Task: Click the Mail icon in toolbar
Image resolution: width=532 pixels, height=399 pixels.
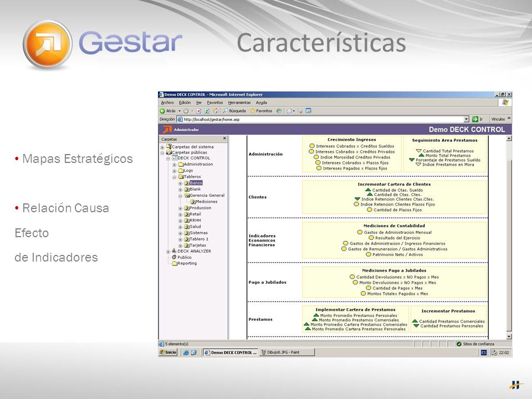Action: point(289,111)
